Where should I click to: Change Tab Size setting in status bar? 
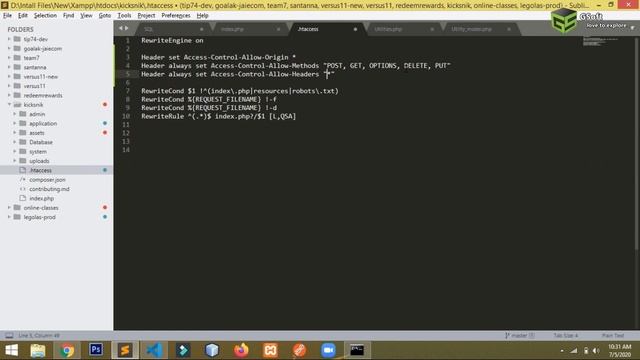tap(566, 336)
